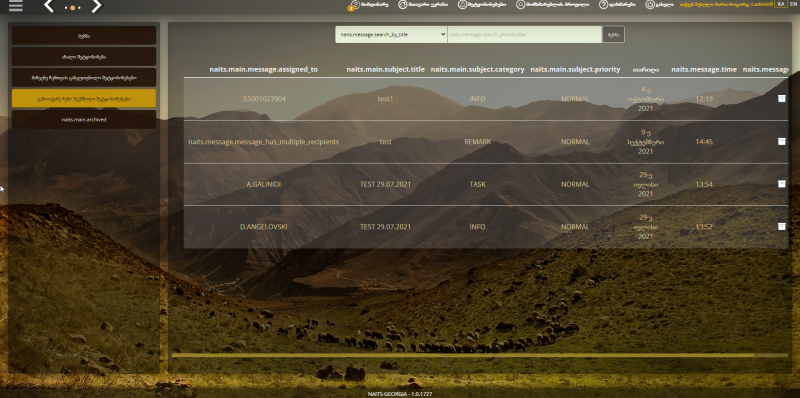Click the 13:54 time cell
The image size is (800, 398).
click(x=704, y=184)
